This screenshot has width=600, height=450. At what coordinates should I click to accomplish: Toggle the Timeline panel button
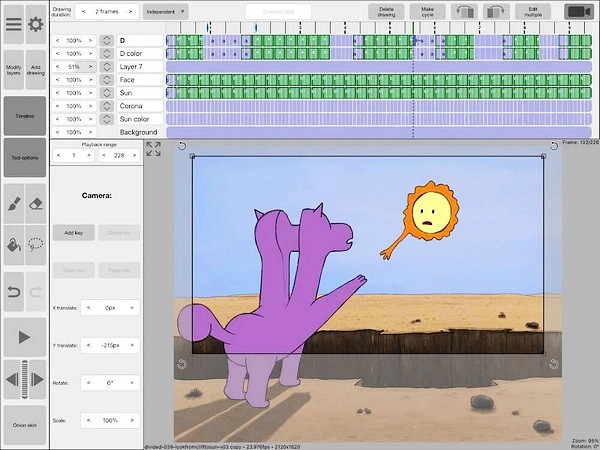(24, 116)
